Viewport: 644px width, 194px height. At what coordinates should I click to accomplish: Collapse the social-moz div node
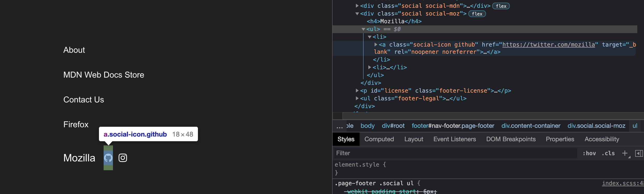click(357, 13)
